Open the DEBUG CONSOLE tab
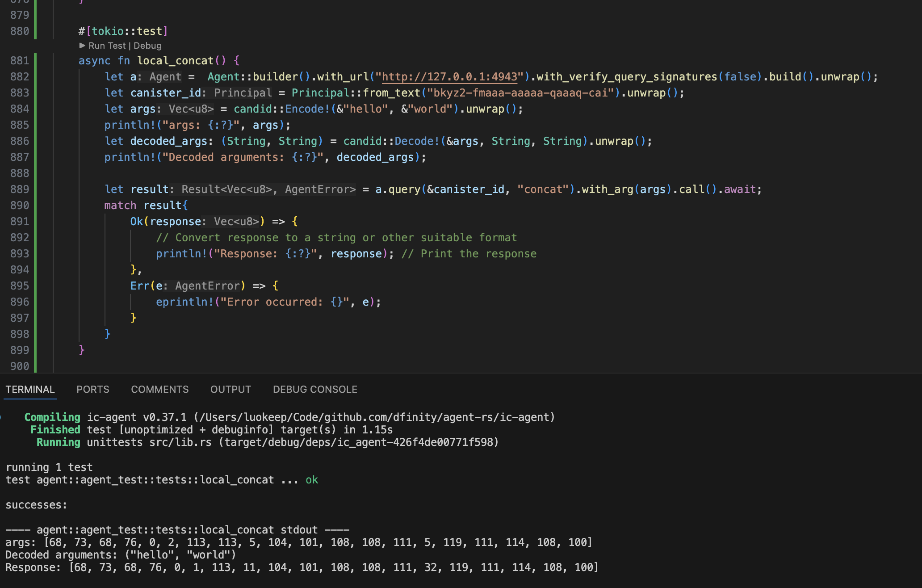Viewport: 922px width, 588px height. pyautogui.click(x=315, y=389)
